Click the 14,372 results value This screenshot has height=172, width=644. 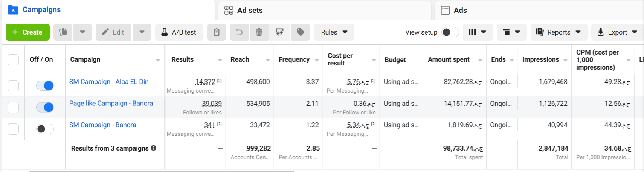point(205,82)
